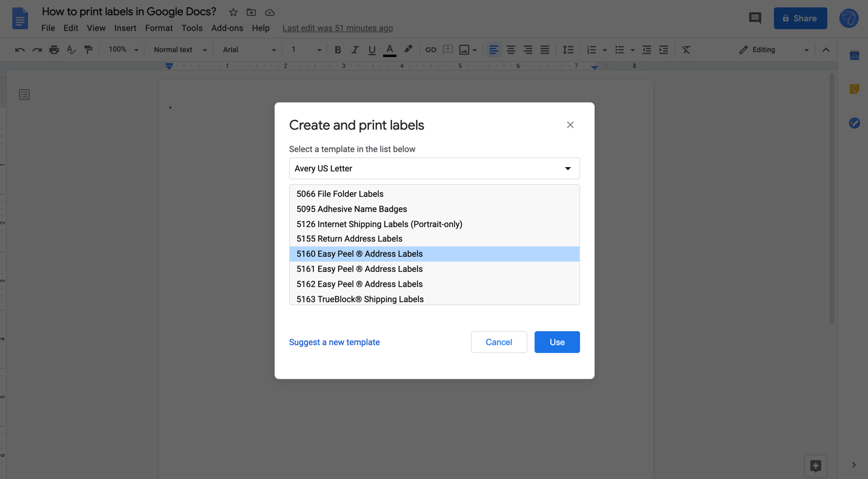
Task: Click the numbered list icon
Action: click(591, 50)
